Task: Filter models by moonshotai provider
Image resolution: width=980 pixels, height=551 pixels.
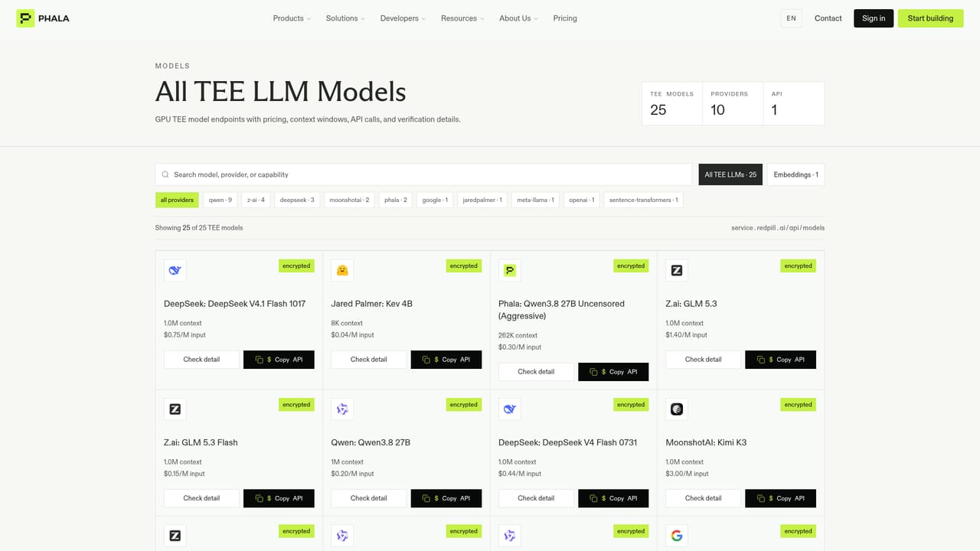Action: pyautogui.click(x=349, y=201)
